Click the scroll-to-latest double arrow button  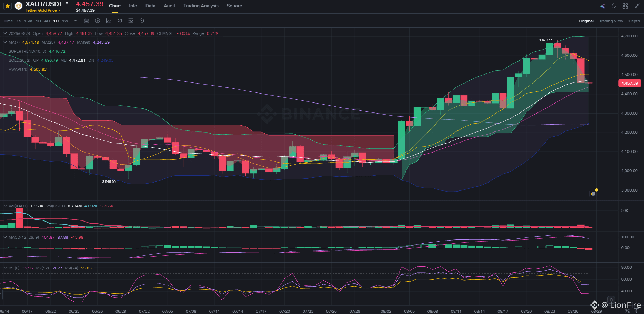[611, 300]
